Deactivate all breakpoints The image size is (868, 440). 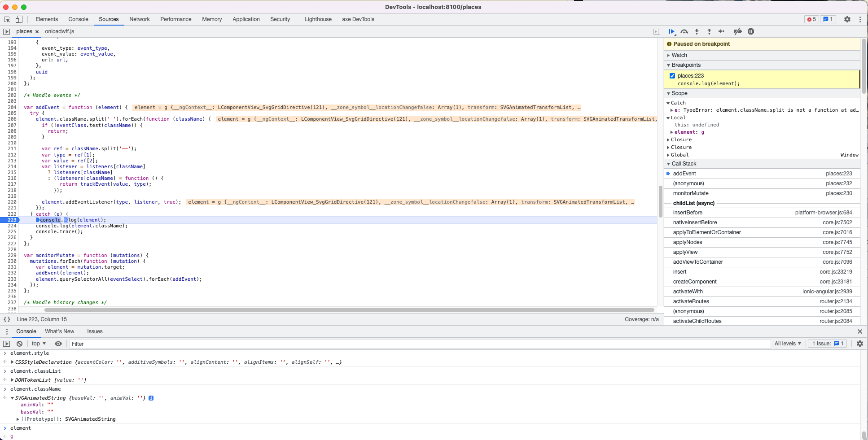coord(737,31)
